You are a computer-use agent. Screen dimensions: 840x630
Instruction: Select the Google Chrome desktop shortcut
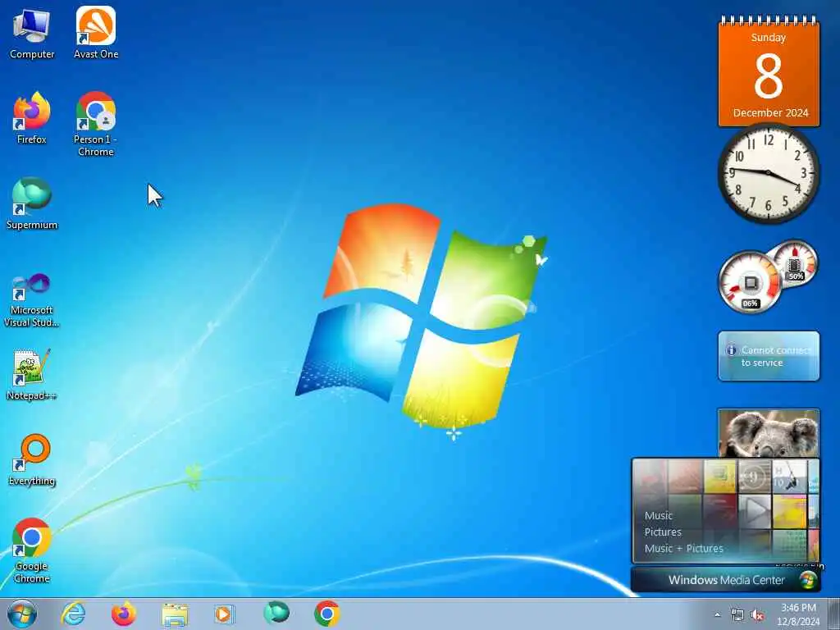[32, 550]
